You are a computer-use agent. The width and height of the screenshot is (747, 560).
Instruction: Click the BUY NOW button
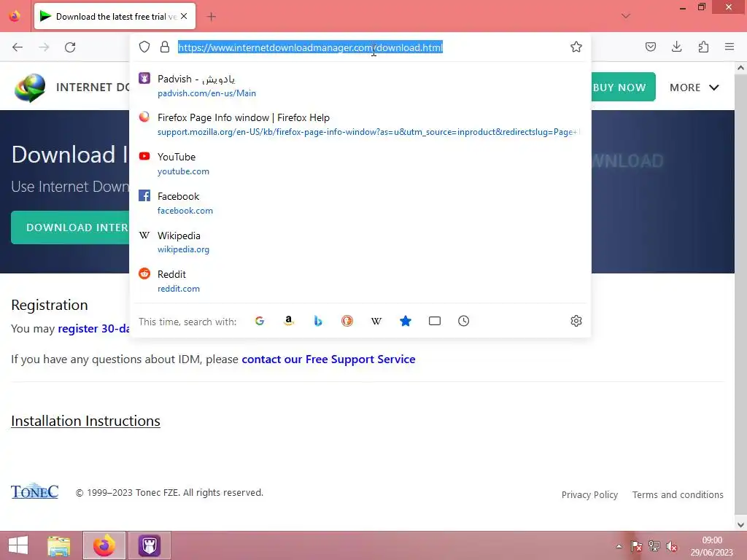point(623,87)
